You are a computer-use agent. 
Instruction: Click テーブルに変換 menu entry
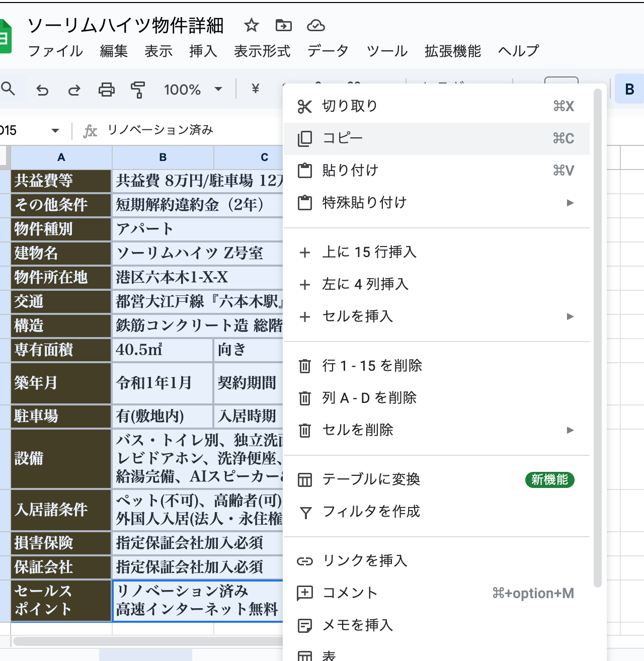click(x=371, y=479)
